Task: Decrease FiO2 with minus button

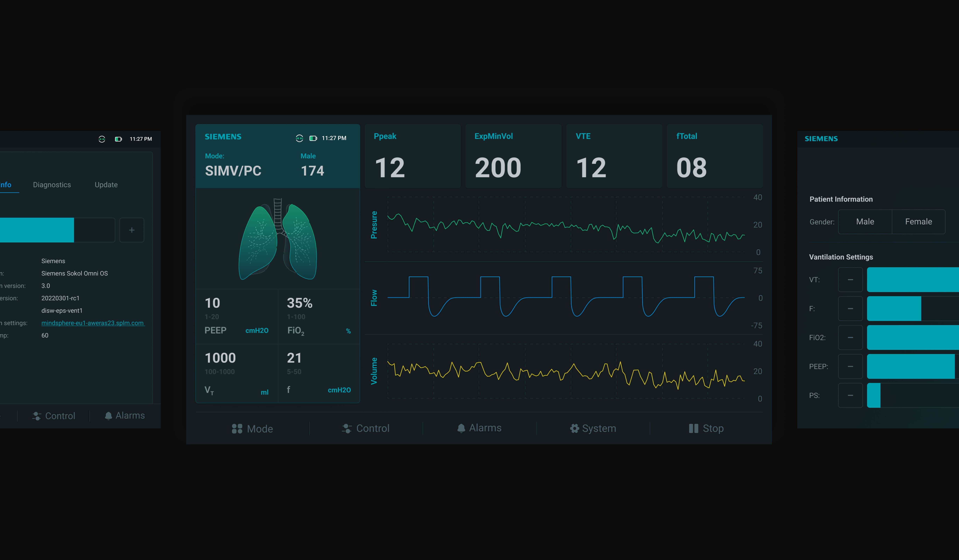Action: (850, 337)
